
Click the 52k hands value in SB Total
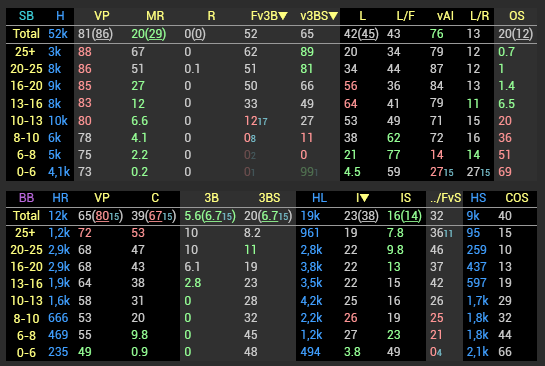(x=58, y=34)
